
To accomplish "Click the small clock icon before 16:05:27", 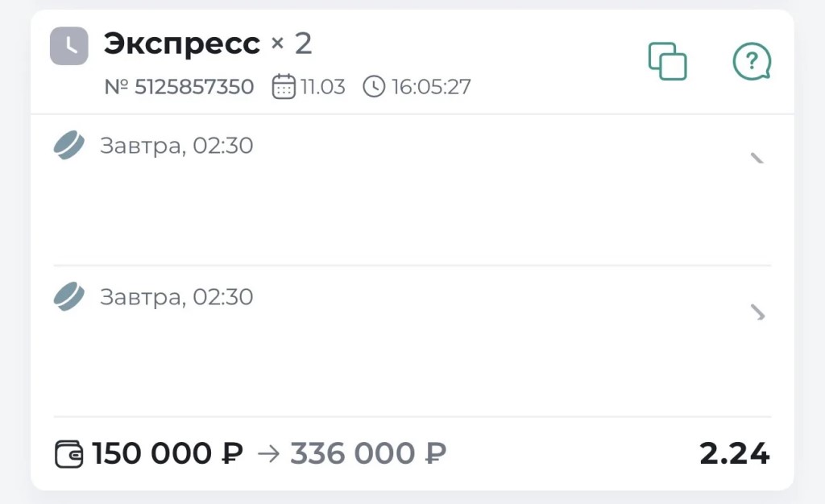I will click(x=374, y=86).
